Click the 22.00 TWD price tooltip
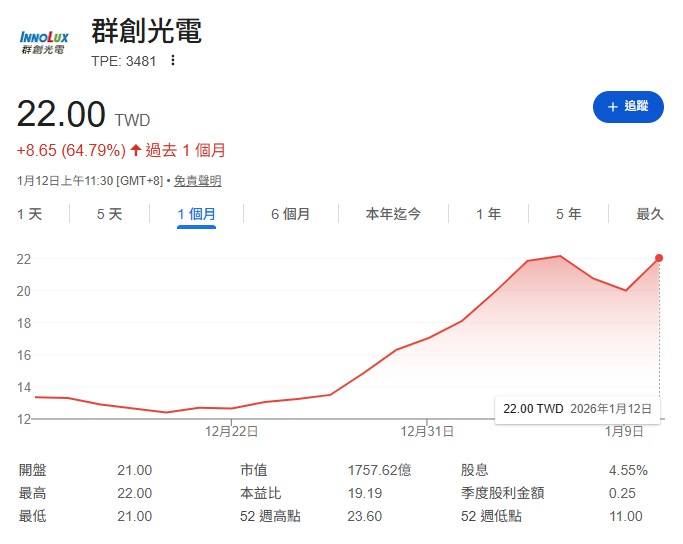683x544 pixels. 577,409
